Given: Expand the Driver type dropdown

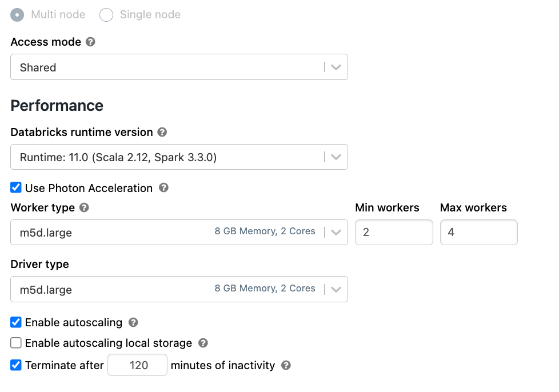Looking at the screenshot, I should coord(179,290).
